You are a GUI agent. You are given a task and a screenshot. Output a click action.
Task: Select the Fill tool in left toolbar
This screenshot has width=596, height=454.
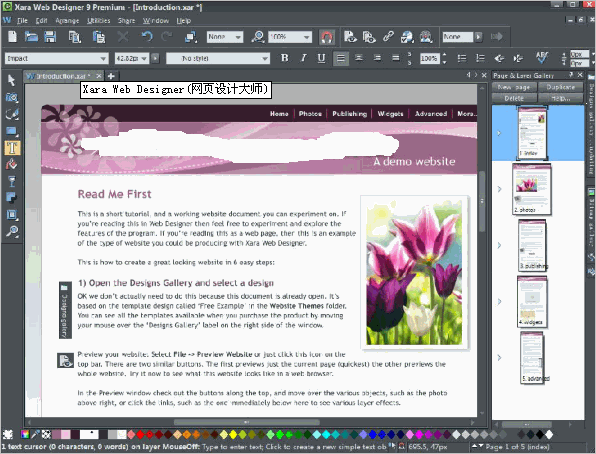pos(11,164)
